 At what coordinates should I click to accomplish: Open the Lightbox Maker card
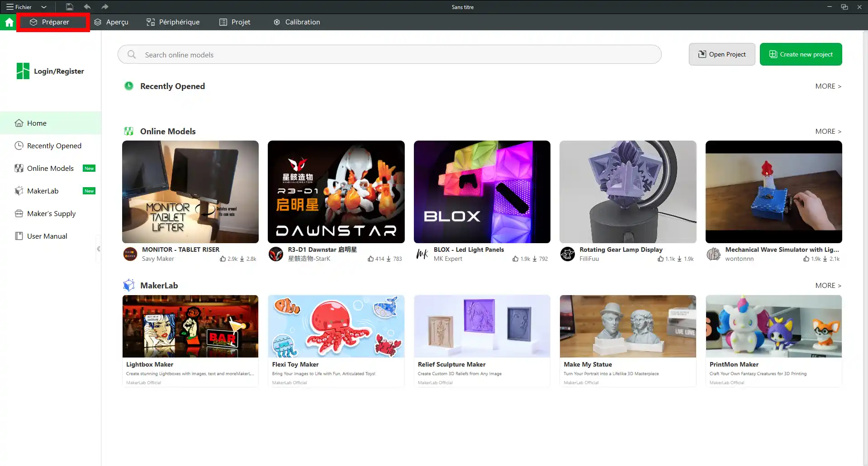point(190,341)
